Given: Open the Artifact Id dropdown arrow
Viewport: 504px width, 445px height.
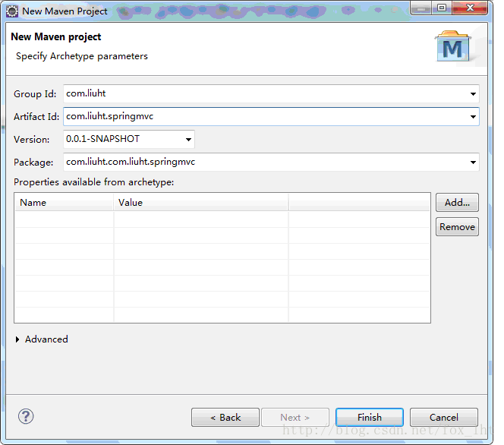Looking at the screenshot, I should tap(473, 117).
